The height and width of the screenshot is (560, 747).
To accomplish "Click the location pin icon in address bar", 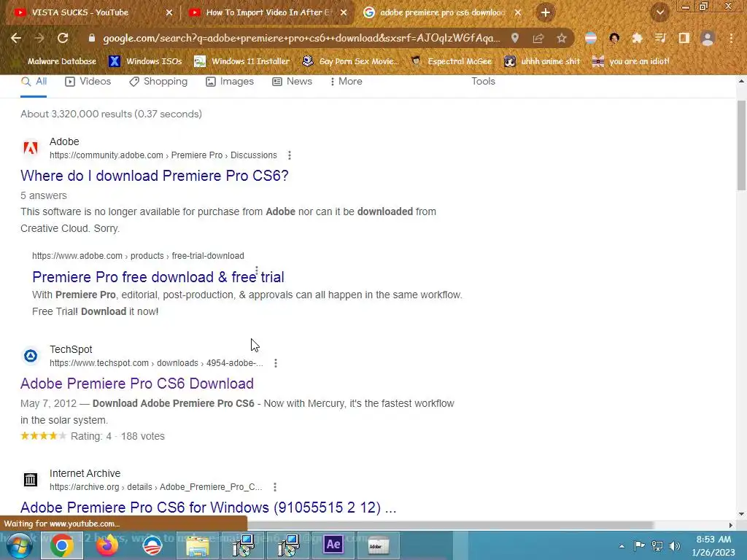I will point(515,38).
